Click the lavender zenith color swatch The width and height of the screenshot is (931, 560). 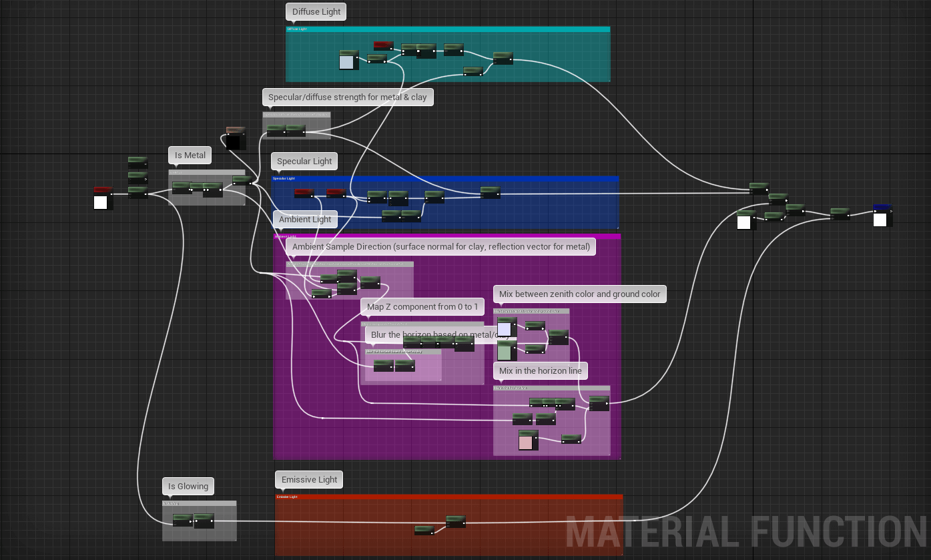(505, 327)
